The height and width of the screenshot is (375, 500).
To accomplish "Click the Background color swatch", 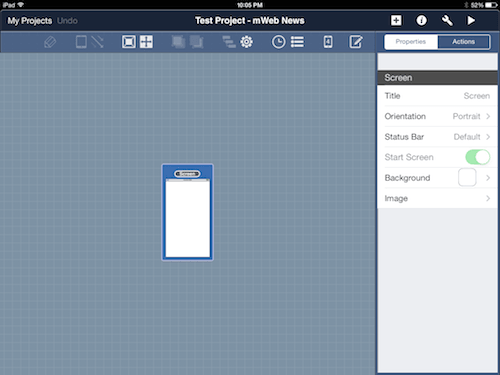I will point(467,177).
